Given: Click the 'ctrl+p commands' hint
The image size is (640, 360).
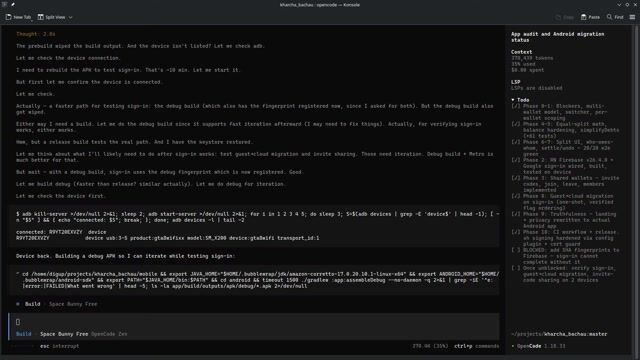Looking at the screenshot, I should click(477, 346).
